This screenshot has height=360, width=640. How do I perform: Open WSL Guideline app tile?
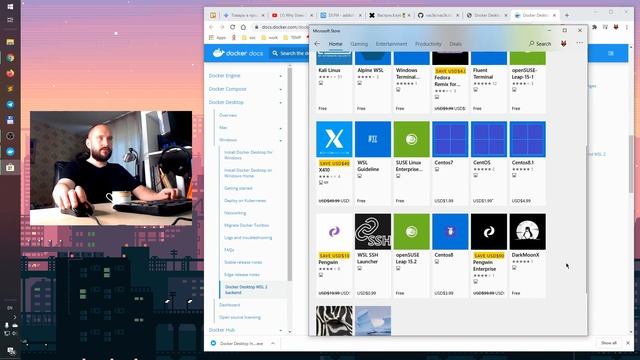[x=373, y=163]
